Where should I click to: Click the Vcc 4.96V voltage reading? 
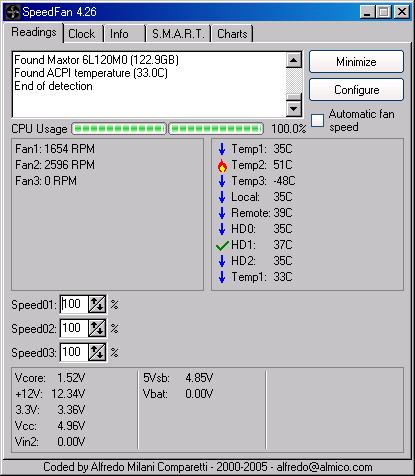pyautogui.click(x=50, y=426)
